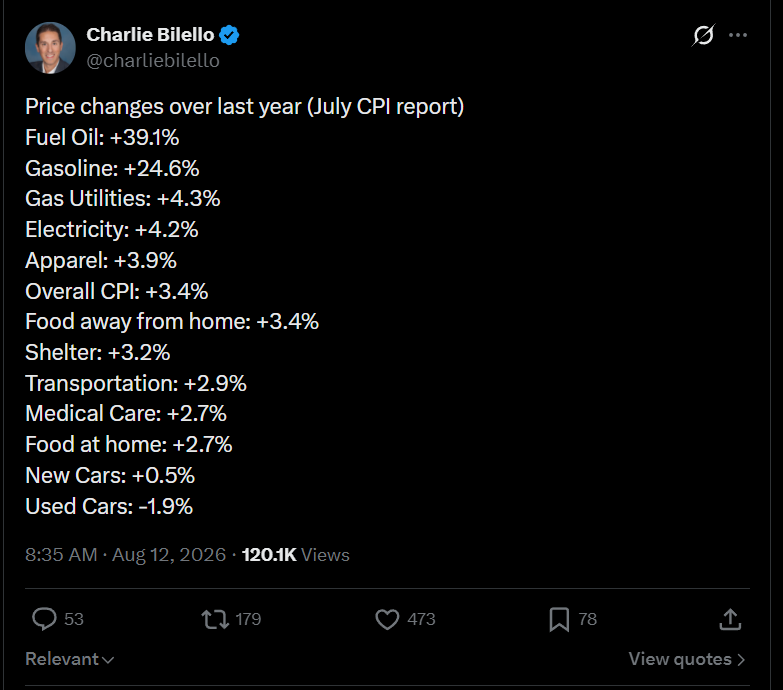Open the three-dot more options menu

pos(738,35)
